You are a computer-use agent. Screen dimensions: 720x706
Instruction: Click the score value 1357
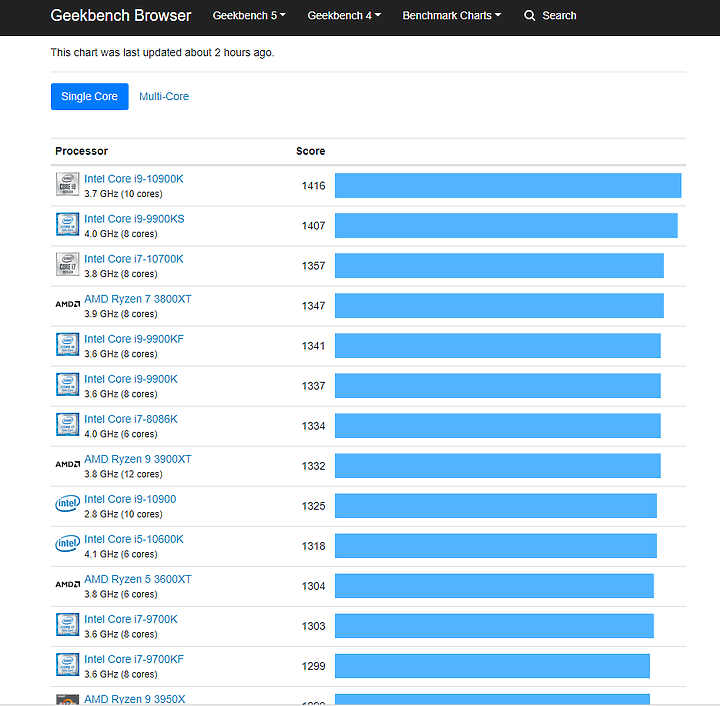[x=313, y=265]
